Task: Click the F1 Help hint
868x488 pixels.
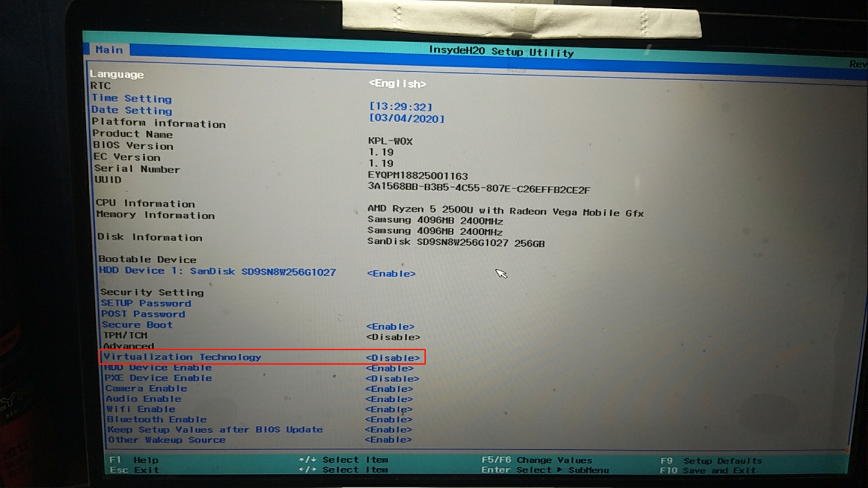Action: click(x=134, y=460)
